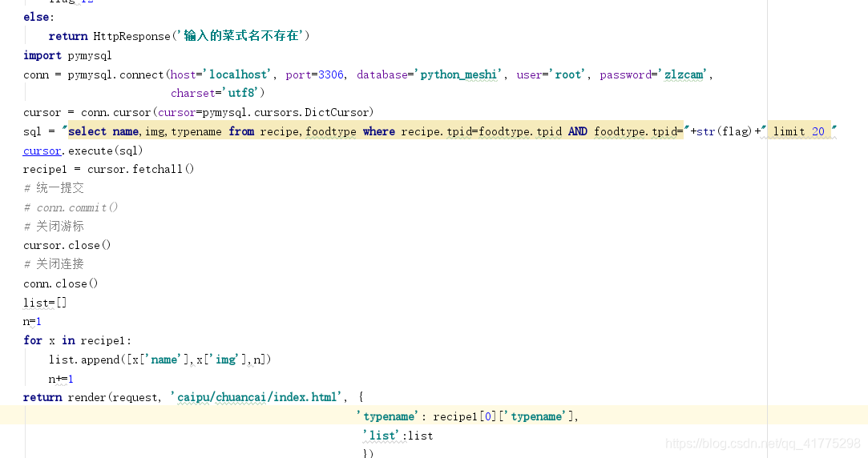The height and width of the screenshot is (458, 868).
Task: Click the 'cursor.close()' statement
Action: 67,245
